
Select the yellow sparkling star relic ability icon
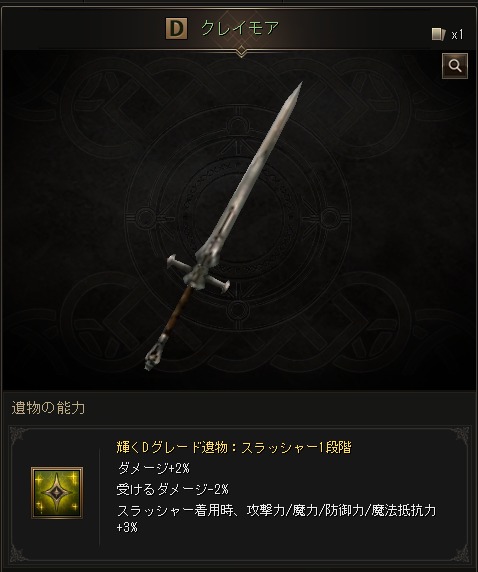(x=57, y=492)
